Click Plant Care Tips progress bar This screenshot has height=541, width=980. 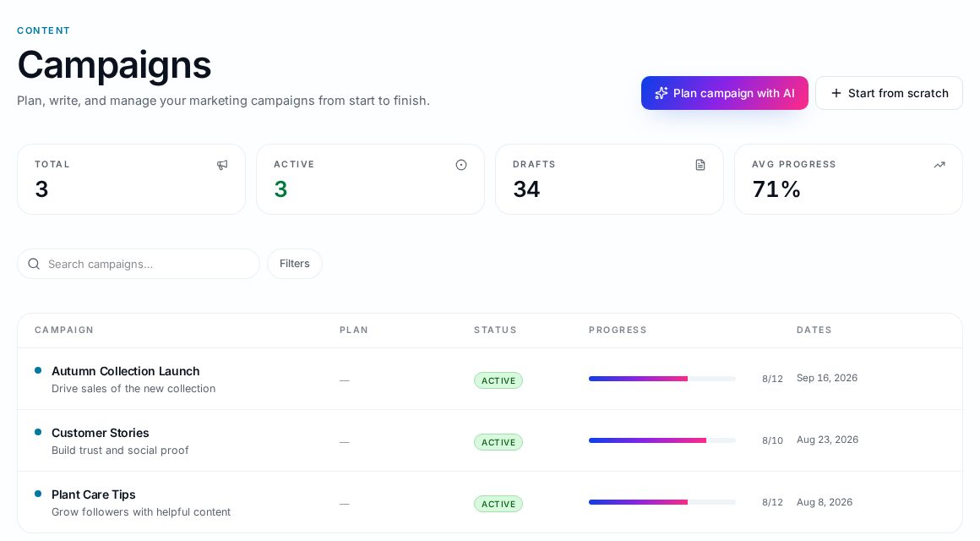661,502
